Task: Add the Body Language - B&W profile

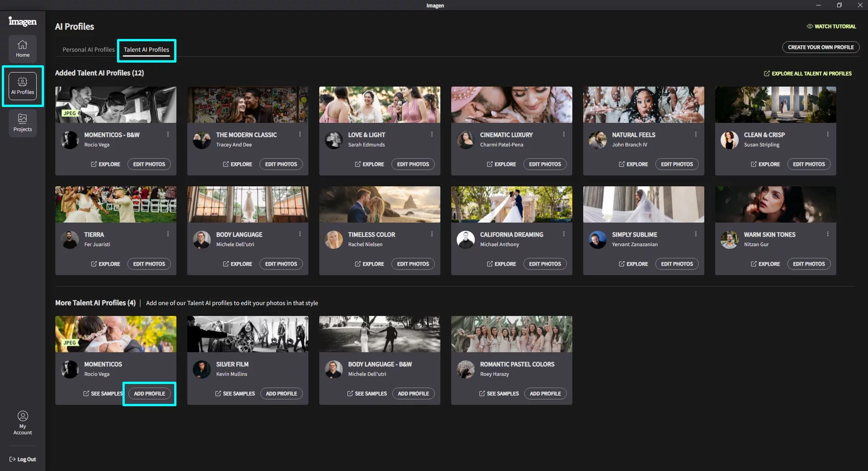Action: 413,393
